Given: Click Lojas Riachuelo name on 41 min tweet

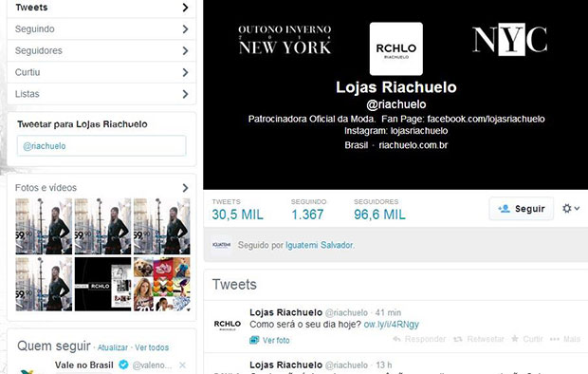Looking at the screenshot, I should (285, 312).
